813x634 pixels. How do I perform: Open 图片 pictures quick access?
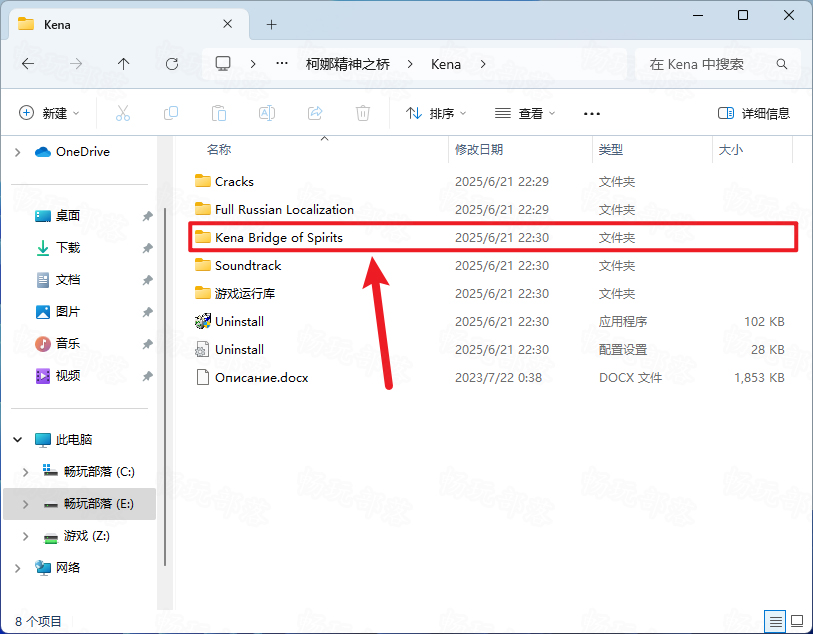[58, 312]
